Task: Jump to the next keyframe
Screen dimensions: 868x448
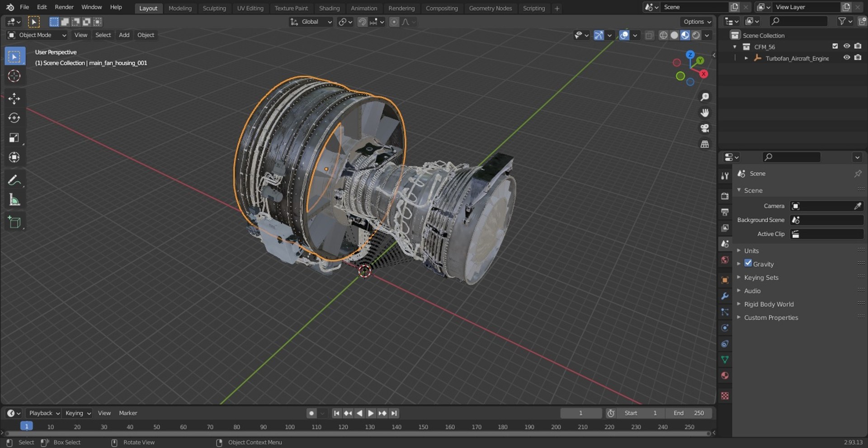Action: pyautogui.click(x=382, y=413)
